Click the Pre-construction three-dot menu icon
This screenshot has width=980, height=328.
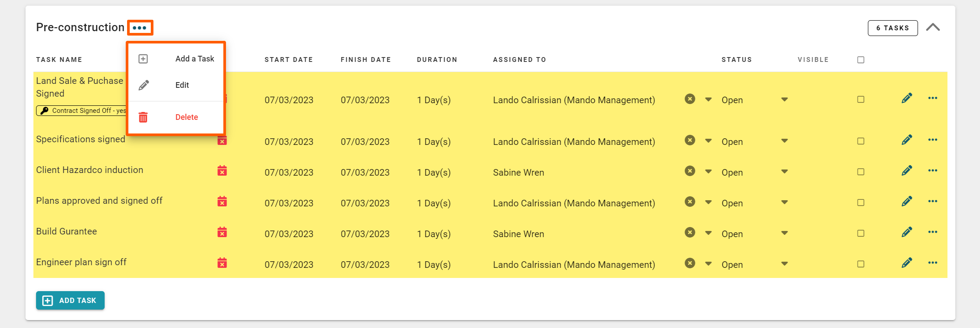coord(140,28)
